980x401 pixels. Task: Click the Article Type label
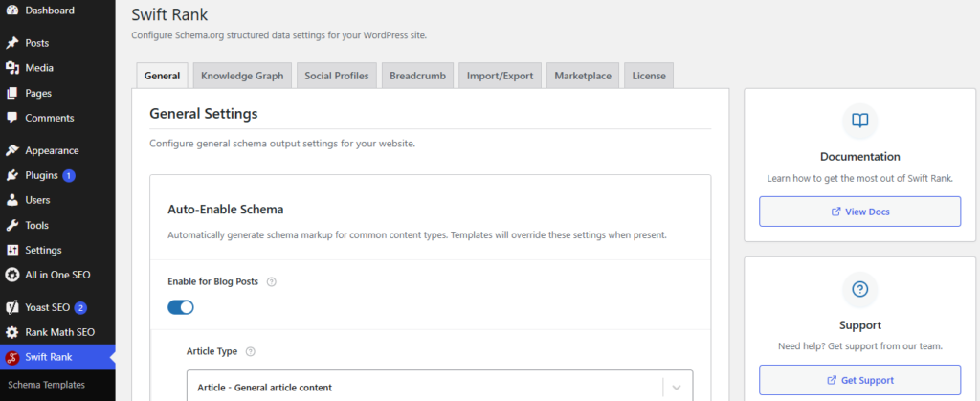tap(212, 351)
